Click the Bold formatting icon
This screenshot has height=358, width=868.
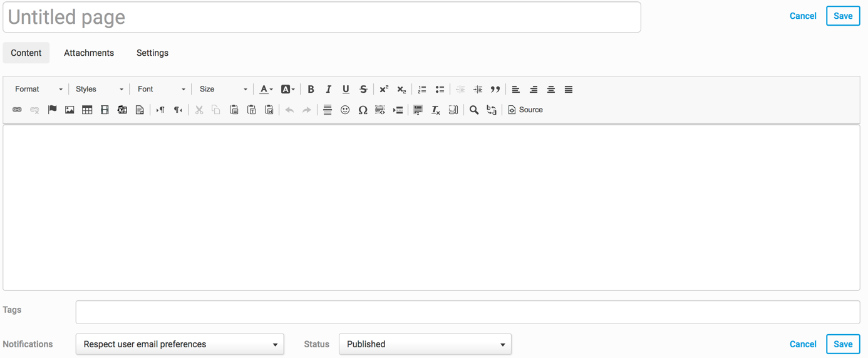pos(311,90)
